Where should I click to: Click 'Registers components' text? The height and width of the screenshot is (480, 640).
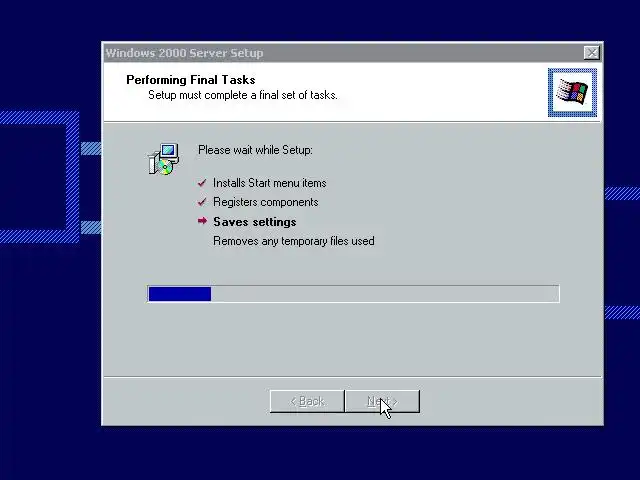pyautogui.click(x=266, y=202)
